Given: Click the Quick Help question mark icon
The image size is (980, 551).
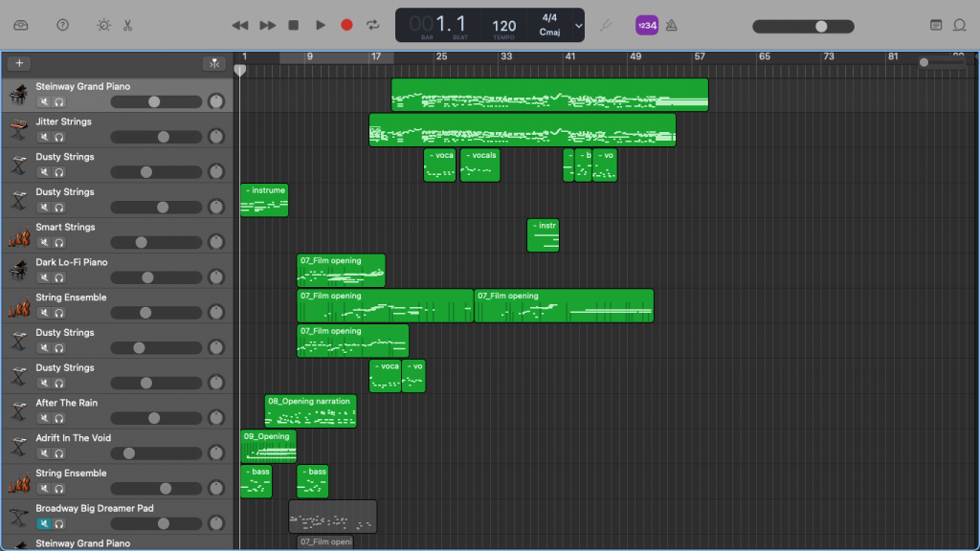Looking at the screenshot, I should 62,25.
